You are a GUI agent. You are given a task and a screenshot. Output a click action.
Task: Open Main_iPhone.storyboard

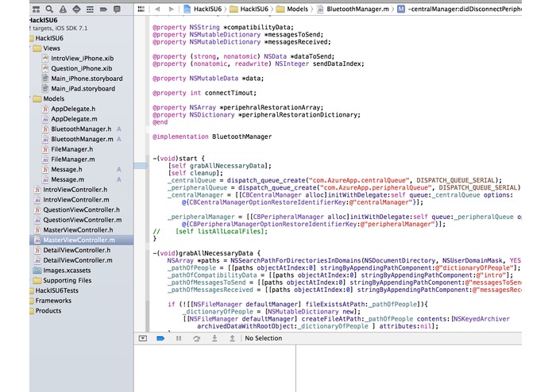(83, 79)
